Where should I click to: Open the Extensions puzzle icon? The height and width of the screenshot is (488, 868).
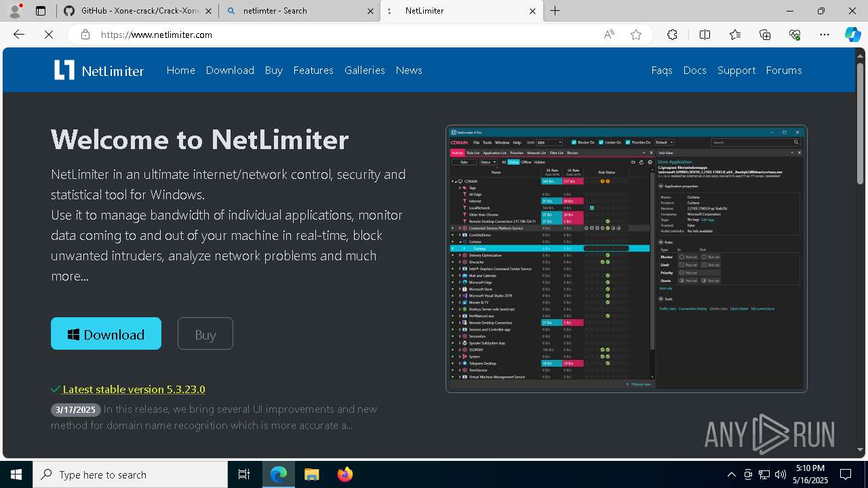point(672,35)
